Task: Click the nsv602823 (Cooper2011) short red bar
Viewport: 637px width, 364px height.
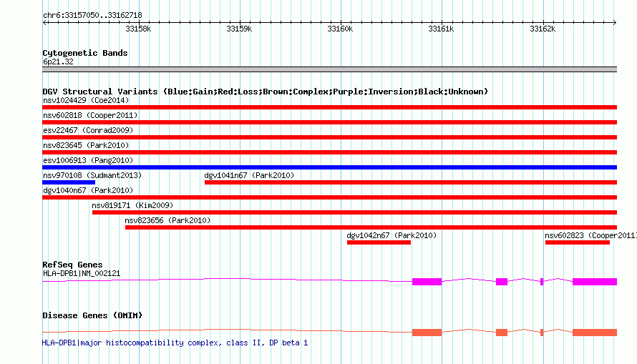Action: (578, 242)
